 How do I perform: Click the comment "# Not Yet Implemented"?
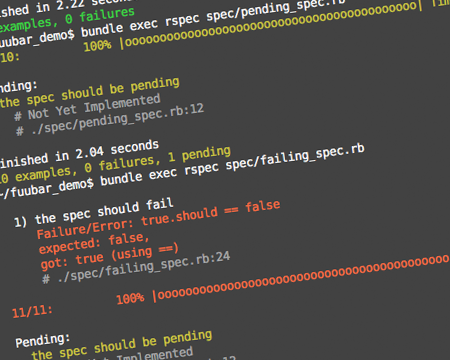tap(87, 107)
